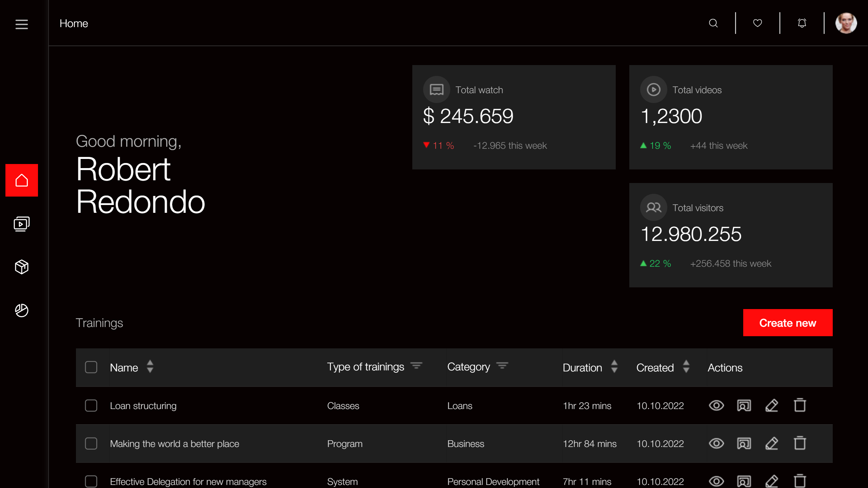Open the hamburger menu
This screenshot has height=488, width=868.
click(21, 24)
